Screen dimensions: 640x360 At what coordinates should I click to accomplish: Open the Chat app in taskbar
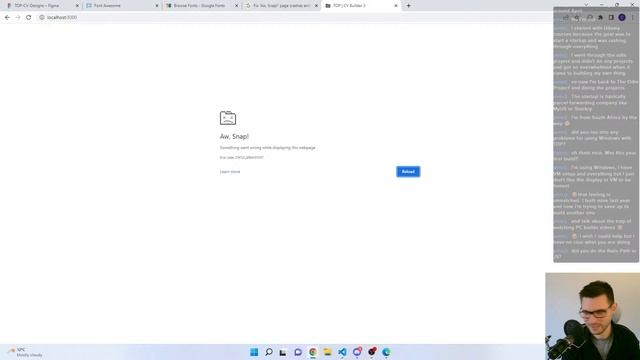click(x=298, y=352)
